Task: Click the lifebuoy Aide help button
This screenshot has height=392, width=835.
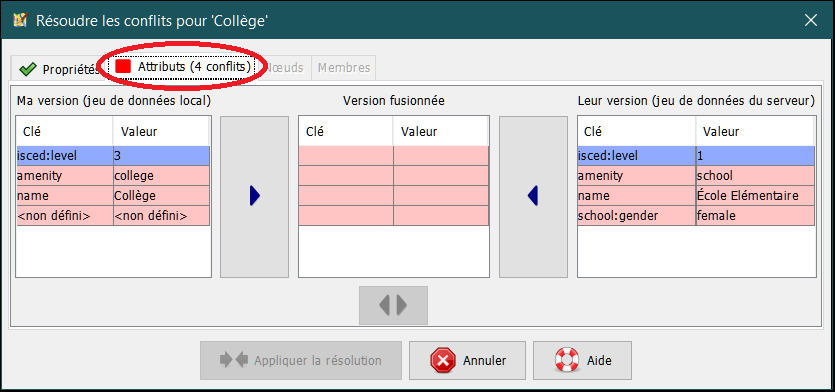Action: click(x=582, y=361)
